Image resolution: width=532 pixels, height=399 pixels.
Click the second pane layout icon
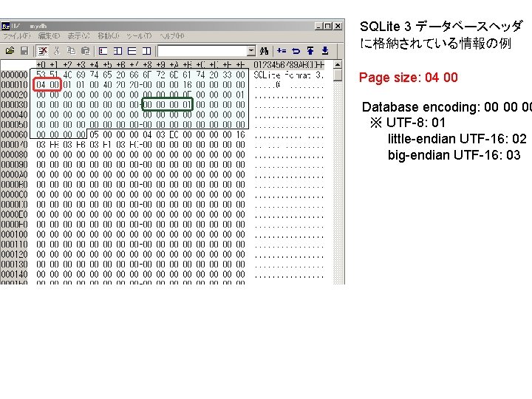117,51
